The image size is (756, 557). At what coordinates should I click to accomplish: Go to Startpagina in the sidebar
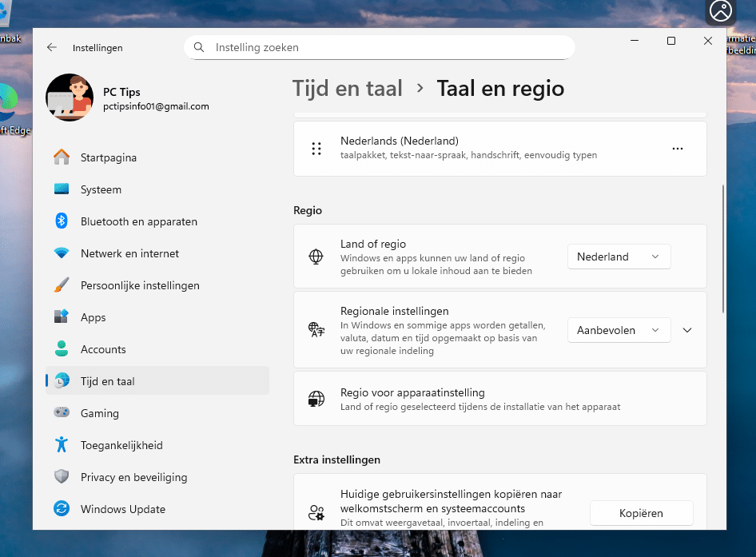click(x=106, y=157)
